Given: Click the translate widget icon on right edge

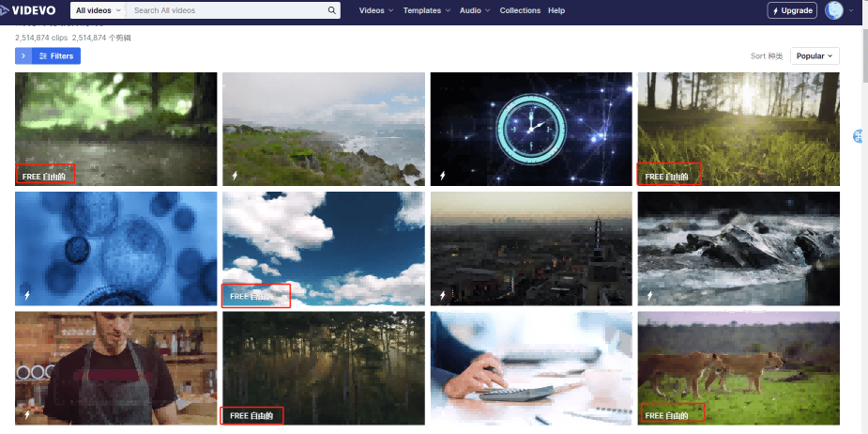Looking at the screenshot, I should tap(860, 137).
